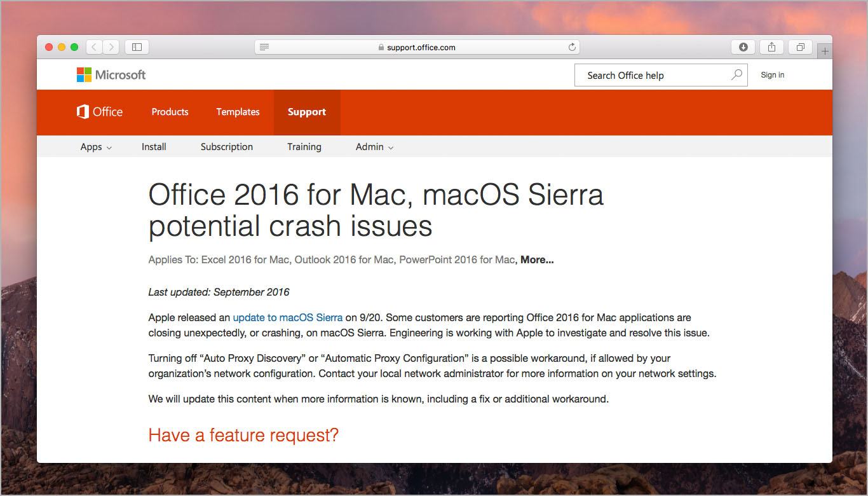Open Reader view icon in address bar

264,47
